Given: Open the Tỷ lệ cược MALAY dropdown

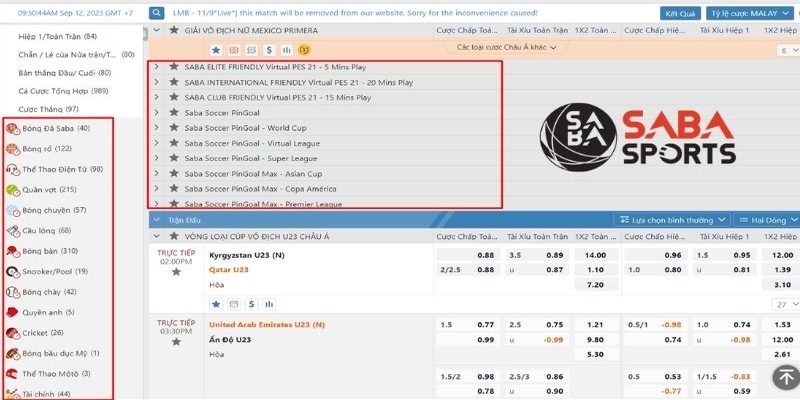Looking at the screenshot, I should (749, 14).
